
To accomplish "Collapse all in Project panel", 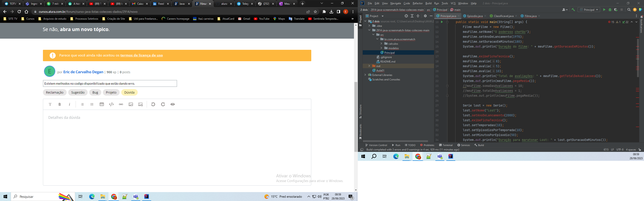I will 418,16.
